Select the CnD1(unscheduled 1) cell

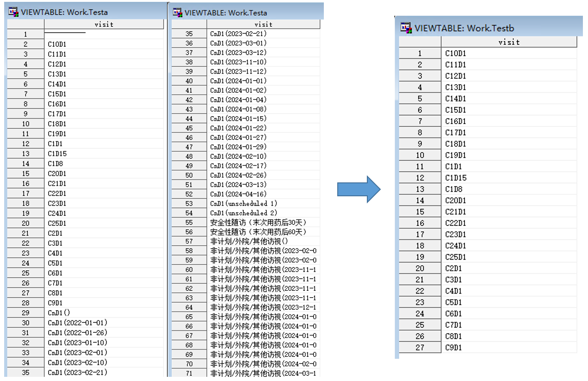(263, 204)
